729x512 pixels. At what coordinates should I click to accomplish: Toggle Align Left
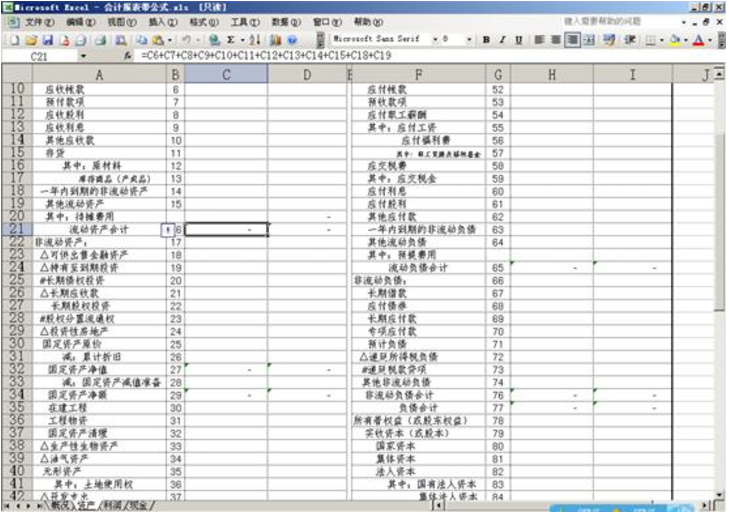pos(539,40)
